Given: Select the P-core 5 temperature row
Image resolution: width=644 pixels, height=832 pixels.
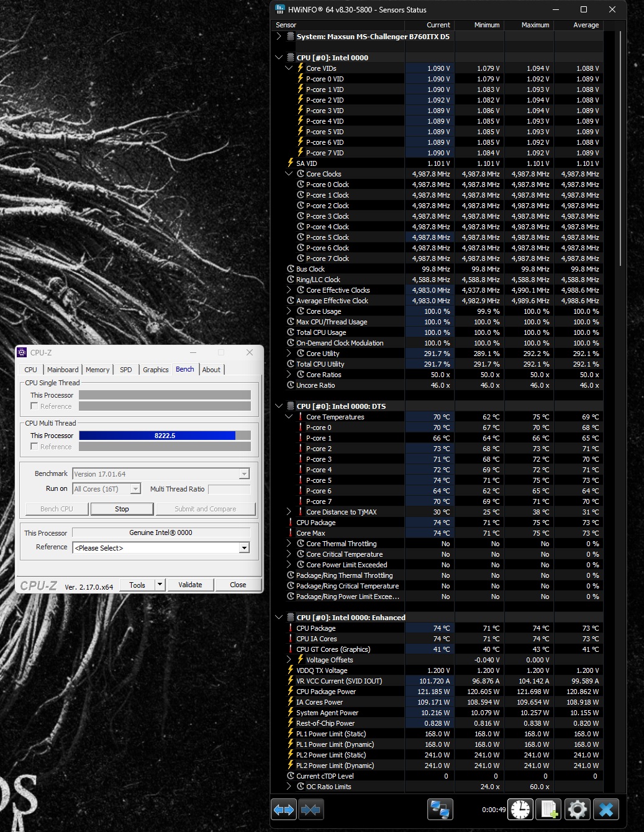Looking at the screenshot, I should coord(438,480).
